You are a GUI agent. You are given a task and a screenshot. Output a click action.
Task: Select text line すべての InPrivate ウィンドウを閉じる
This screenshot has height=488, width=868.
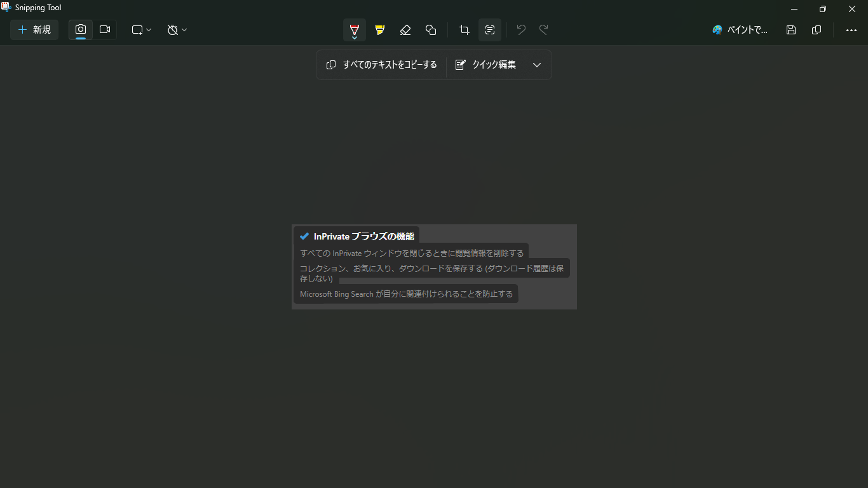point(412,253)
